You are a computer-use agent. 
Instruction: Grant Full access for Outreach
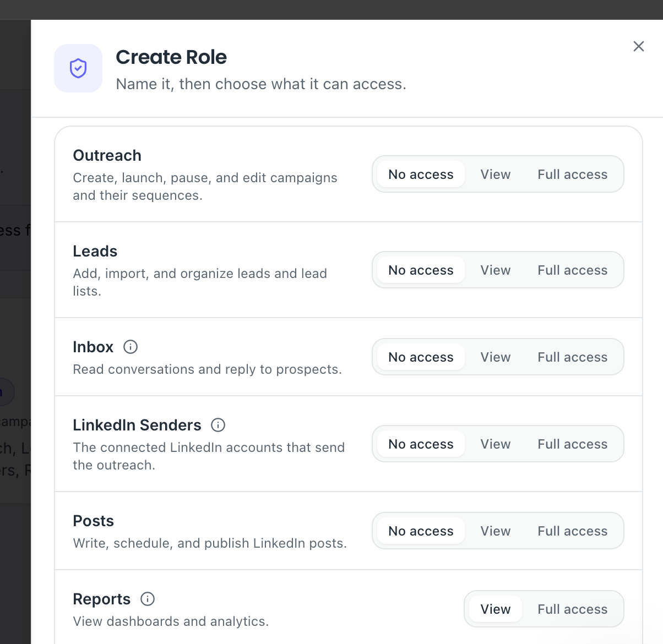(573, 174)
